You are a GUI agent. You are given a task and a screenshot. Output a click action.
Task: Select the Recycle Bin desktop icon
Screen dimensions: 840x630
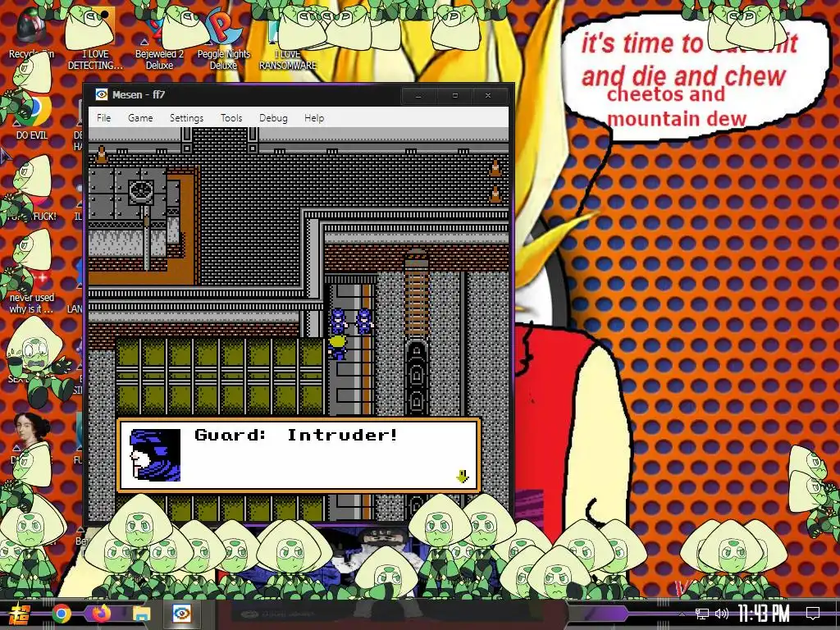(x=31, y=33)
